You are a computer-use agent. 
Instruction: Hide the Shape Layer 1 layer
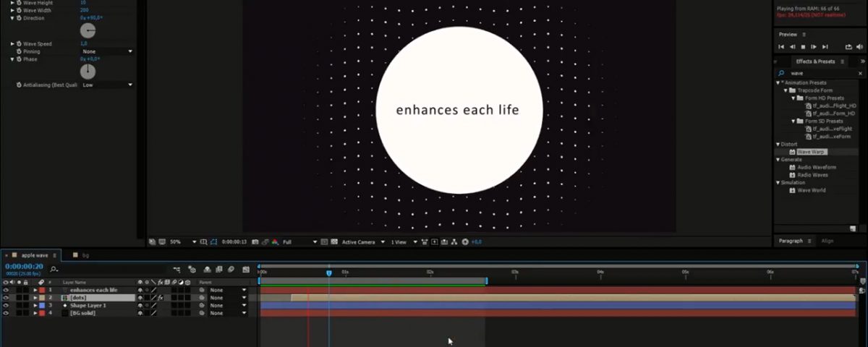coord(6,306)
